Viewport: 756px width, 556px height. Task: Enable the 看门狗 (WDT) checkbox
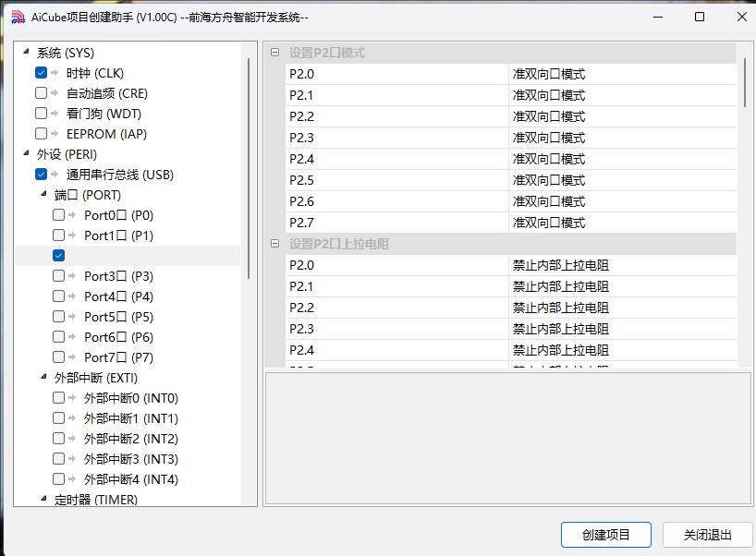[x=41, y=114]
